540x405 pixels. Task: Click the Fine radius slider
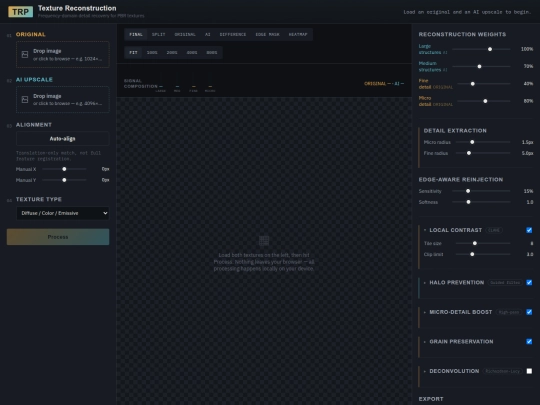point(483,153)
